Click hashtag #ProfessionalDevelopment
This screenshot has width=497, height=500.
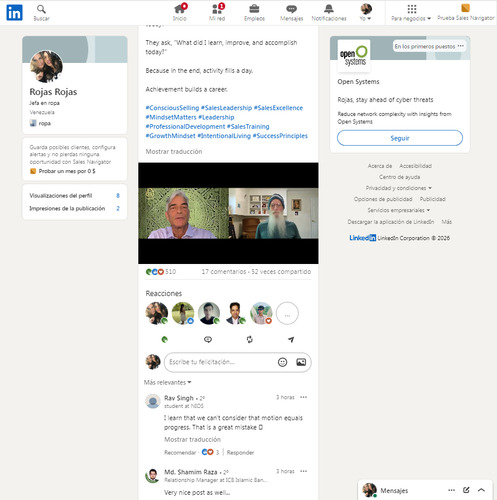[x=185, y=126]
